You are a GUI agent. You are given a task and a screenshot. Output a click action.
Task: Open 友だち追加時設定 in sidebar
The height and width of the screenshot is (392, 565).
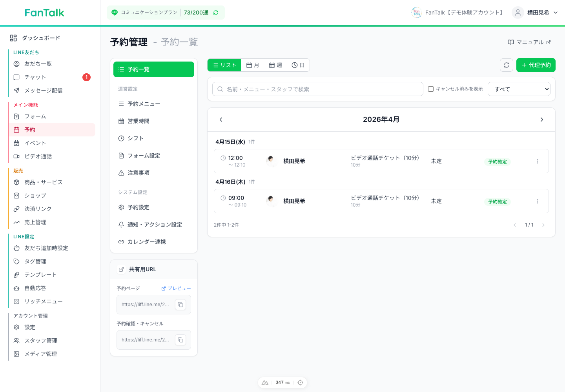click(x=52, y=248)
